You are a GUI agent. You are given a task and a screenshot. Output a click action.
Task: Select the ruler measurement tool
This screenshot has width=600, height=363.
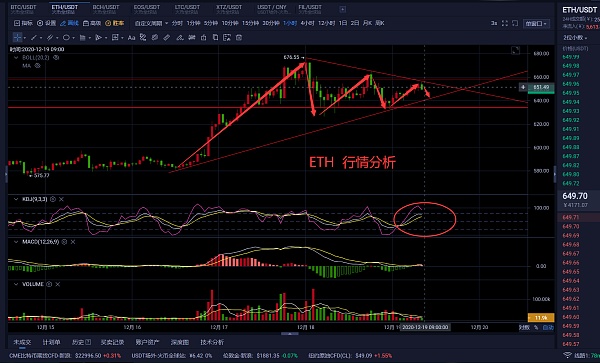click(166, 37)
